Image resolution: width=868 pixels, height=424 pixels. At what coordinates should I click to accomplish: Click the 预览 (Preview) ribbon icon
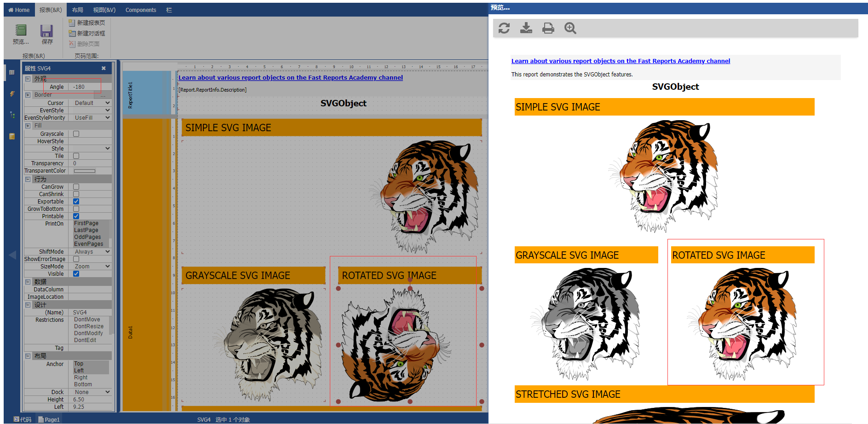pos(21,30)
